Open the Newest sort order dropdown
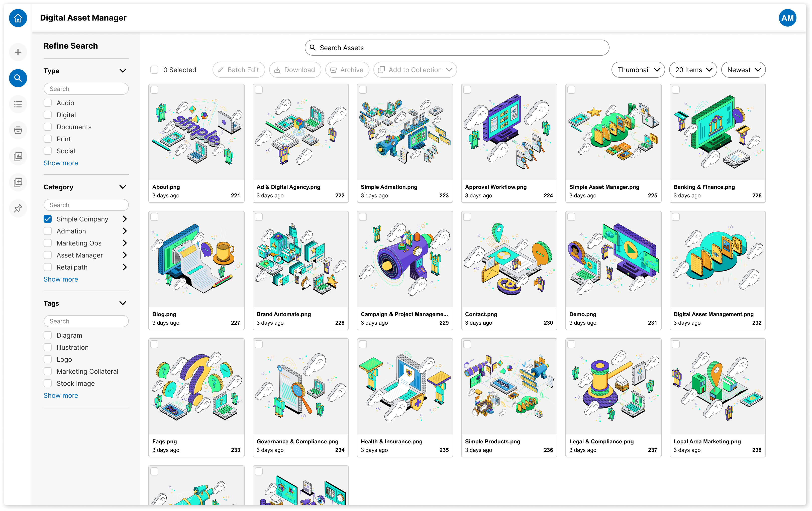 [x=743, y=70]
